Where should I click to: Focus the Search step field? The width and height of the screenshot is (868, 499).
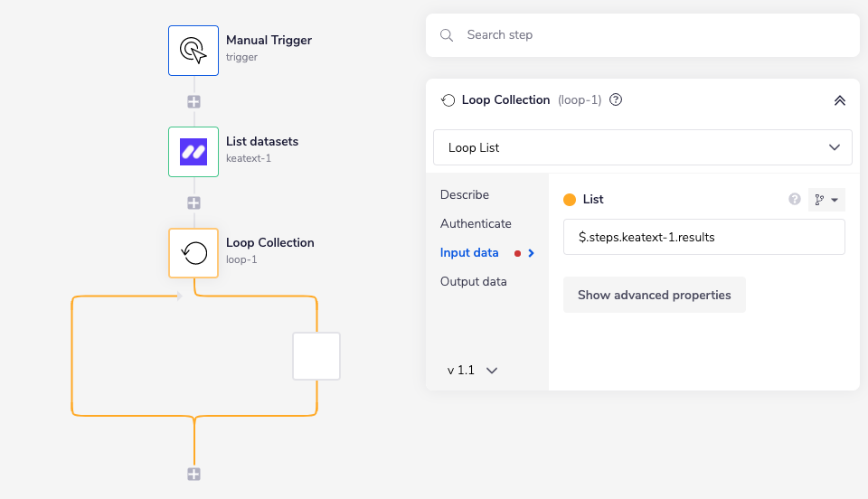coord(651,35)
